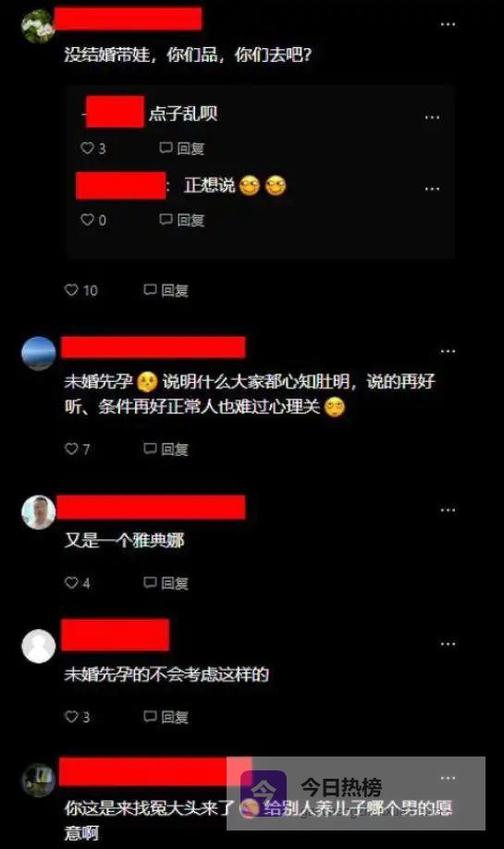Viewport: 504px width, 849px height.
Task: Open more options for 点子乱呗 reply
Action: click(x=432, y=117)
